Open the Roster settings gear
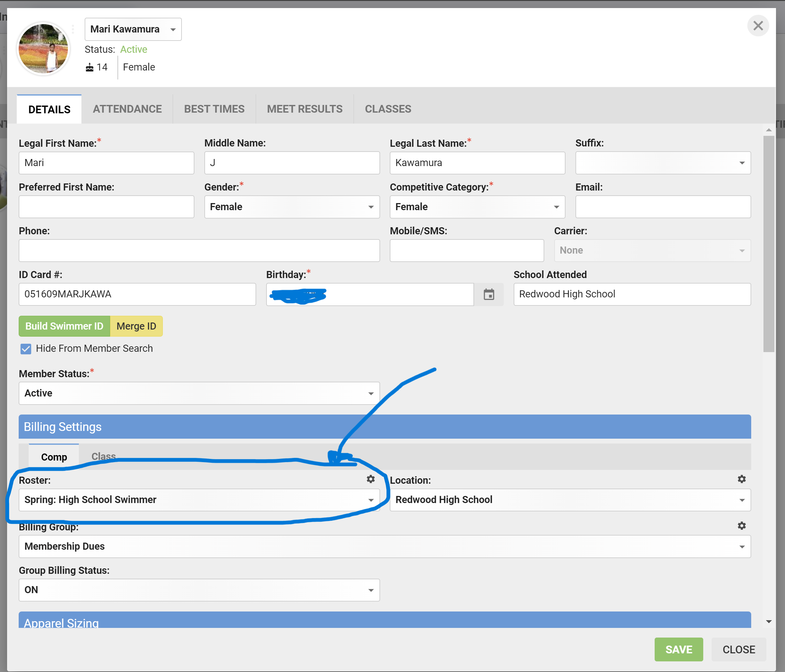The image size is (785, 672). click(370, 479)
